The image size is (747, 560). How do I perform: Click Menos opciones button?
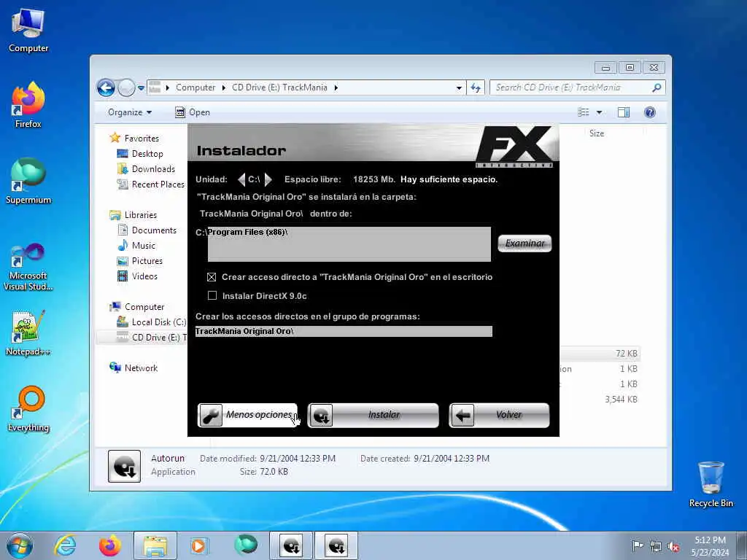247,415
